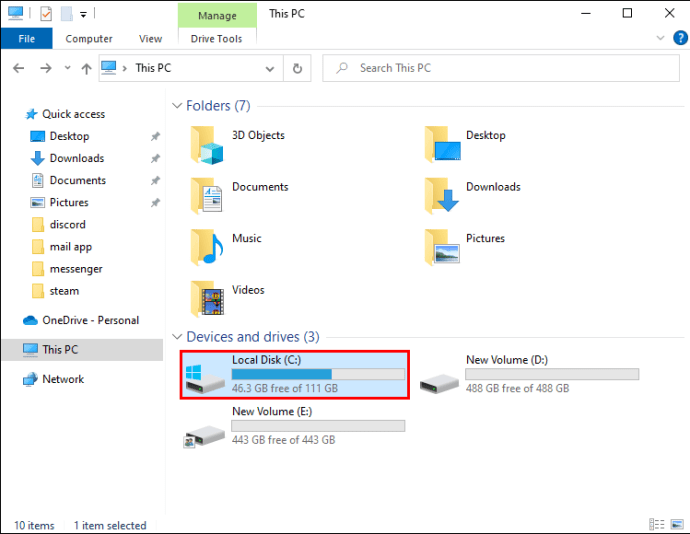The width and height of the screenshot is (690, 534).
Task: Select Network in navigation pane
Action: [x=63, y=379]
